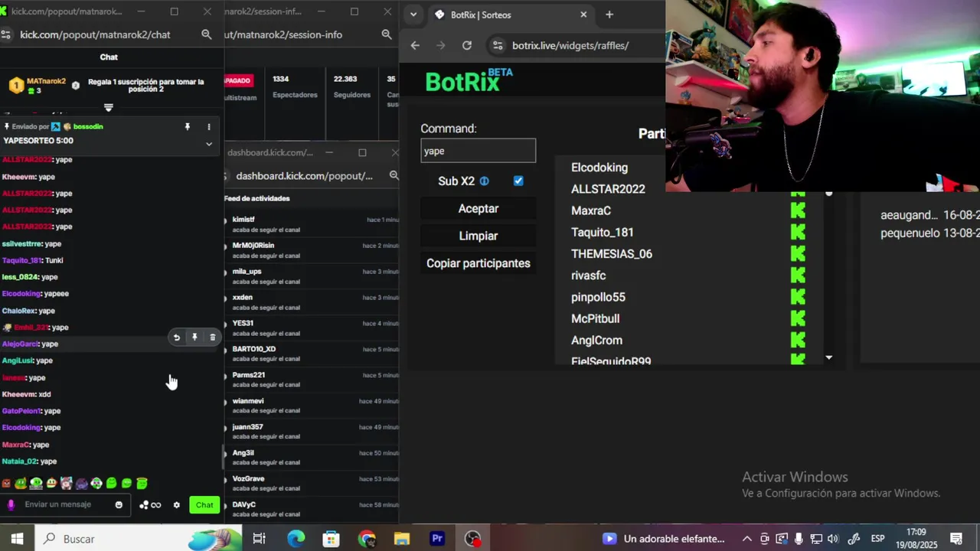
Task: Click the participants list scroll-down arrow
Action: click(x=828, y=357)
